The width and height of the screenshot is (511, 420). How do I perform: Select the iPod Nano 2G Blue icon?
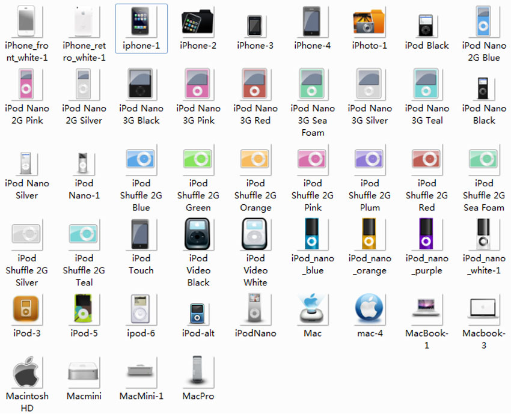tap(483, 21)
